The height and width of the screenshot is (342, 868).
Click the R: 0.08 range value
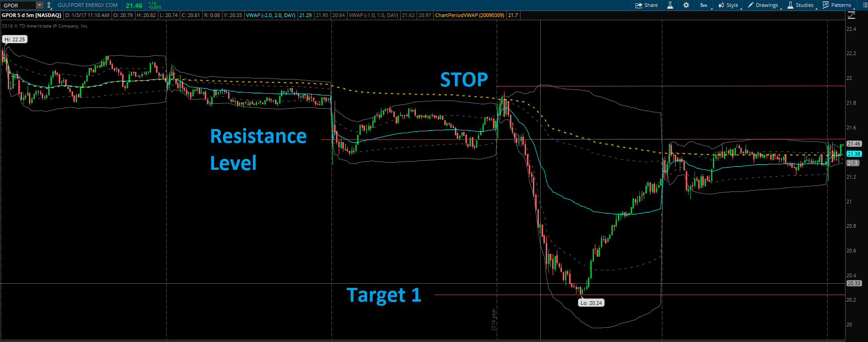[212, 15]
